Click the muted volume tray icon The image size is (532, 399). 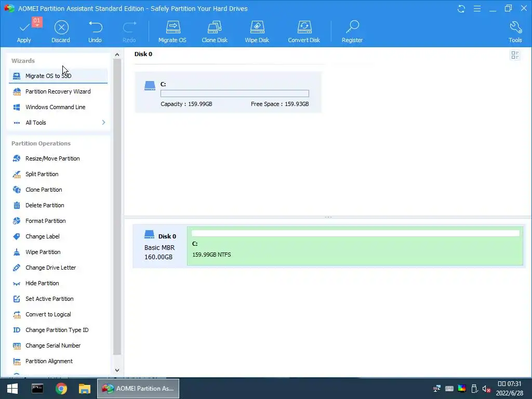point(486,389)
